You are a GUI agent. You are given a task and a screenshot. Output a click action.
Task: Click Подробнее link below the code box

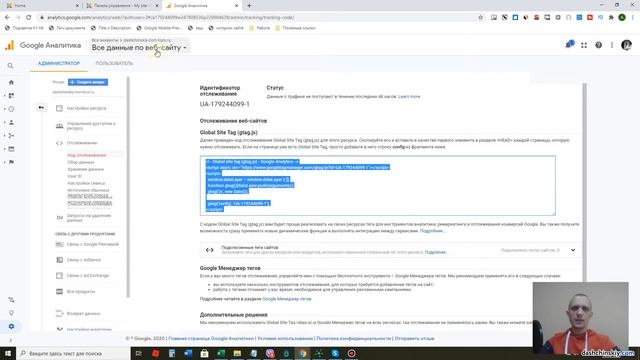431,231
